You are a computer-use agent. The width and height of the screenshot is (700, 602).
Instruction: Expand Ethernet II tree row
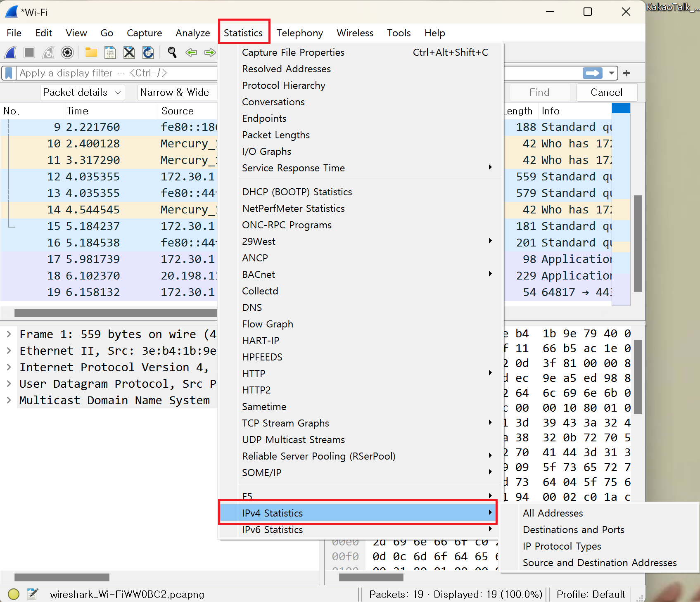[x=9, y=351]
